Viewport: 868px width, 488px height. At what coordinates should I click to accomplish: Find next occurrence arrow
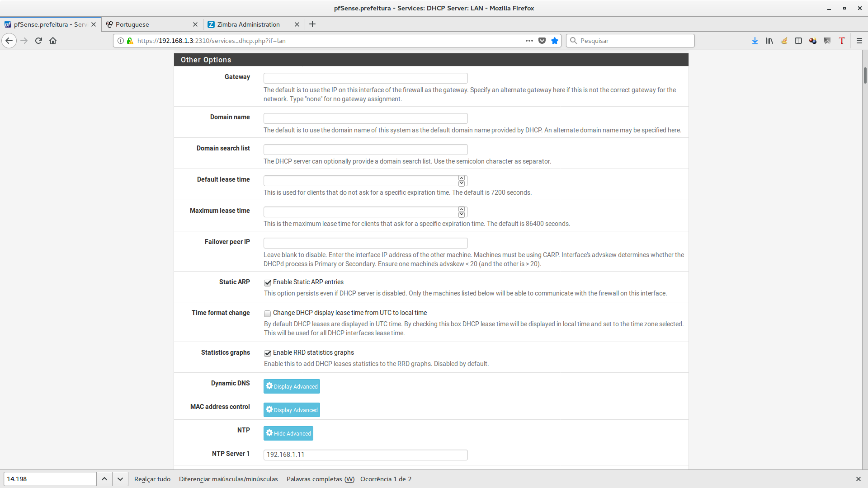click(120, 479)
